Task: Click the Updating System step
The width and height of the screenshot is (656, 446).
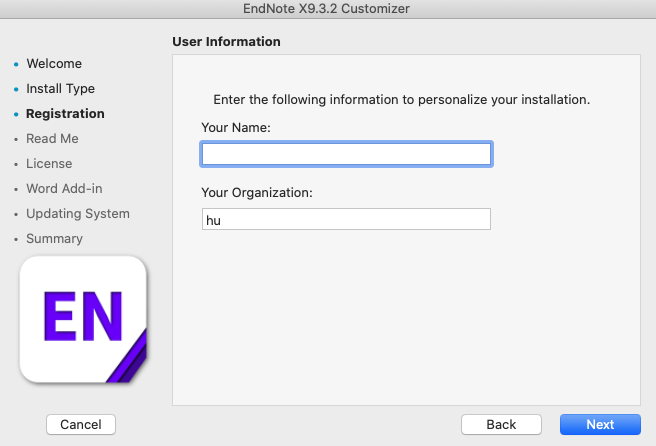Action: point(78,214)
